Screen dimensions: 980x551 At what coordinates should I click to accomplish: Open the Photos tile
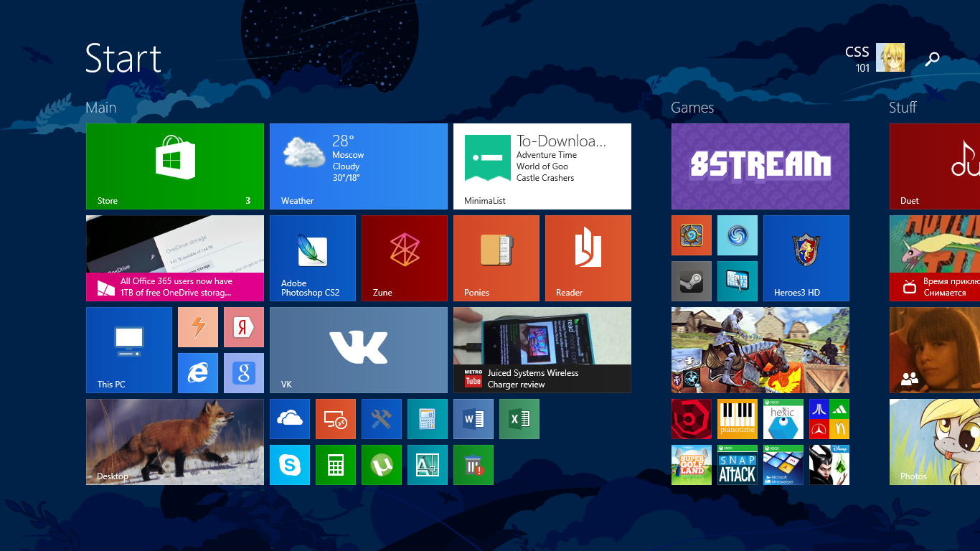[x=935, y=442]
